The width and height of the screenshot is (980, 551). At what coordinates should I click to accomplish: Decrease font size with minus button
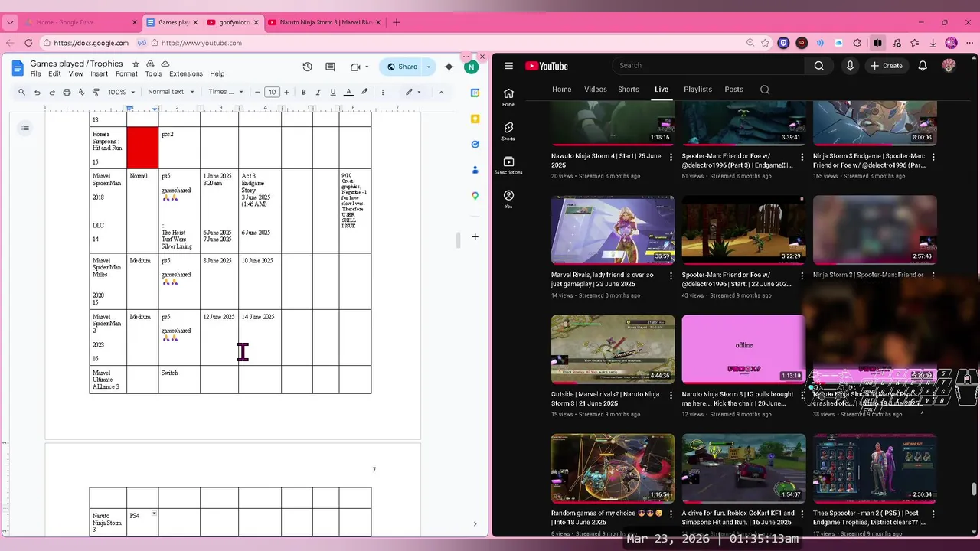coord(257,92)
